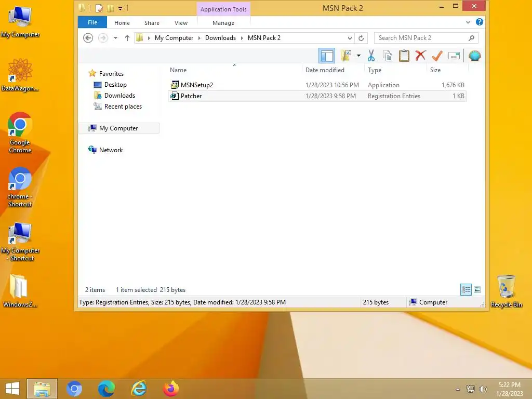This screenshot has height=399, width=532.
Task: Click the folder system icon in the title bar
Action: click(82, 7)
